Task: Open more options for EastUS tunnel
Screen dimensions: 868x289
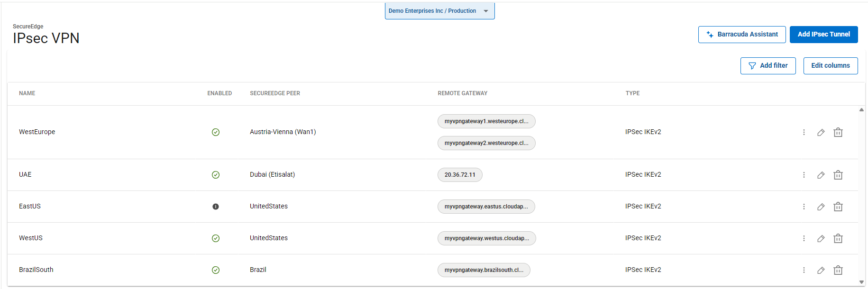Action: click(x=804, y=207)
